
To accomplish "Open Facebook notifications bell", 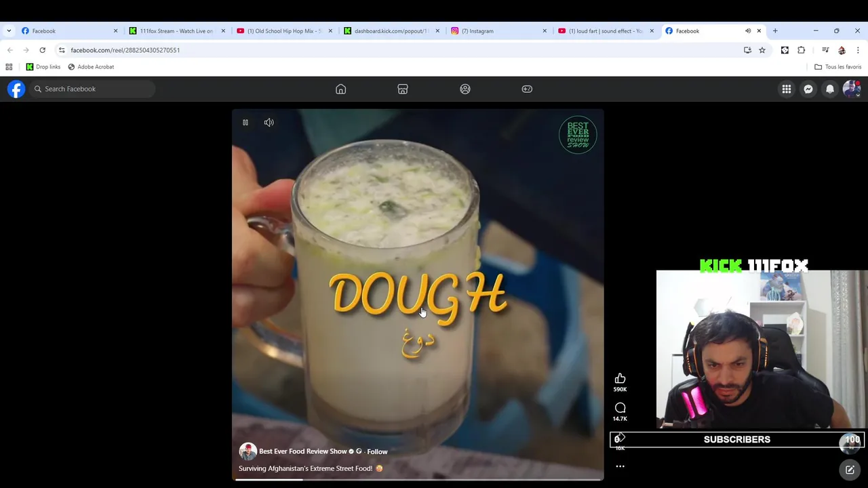I will coord(830,89).
